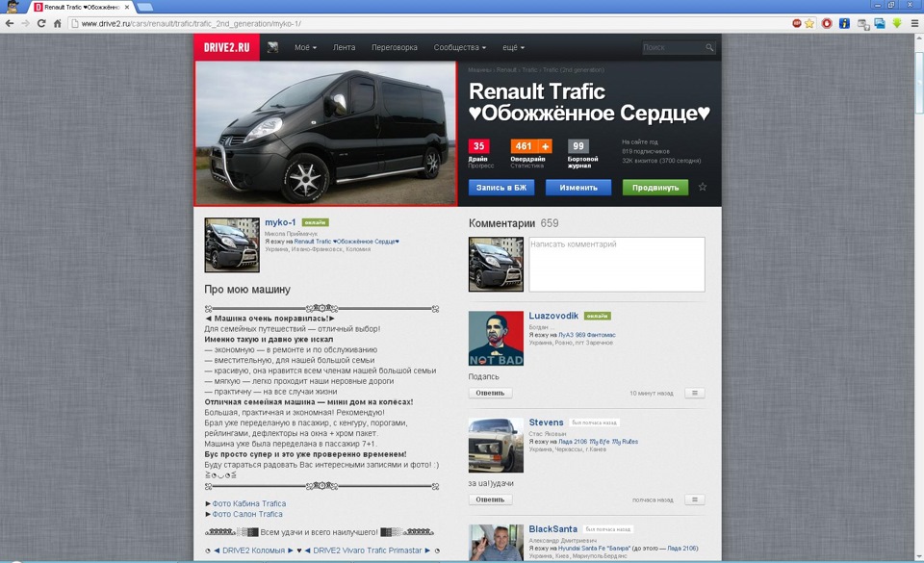
Task: Open the blue info 'i' extension icon
Action: point(844,23)
